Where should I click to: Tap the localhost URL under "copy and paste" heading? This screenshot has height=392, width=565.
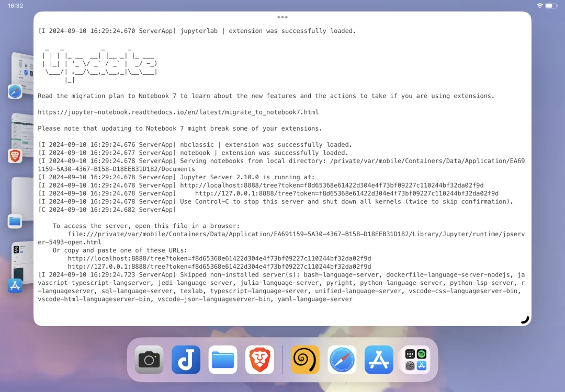click(219, 259)
